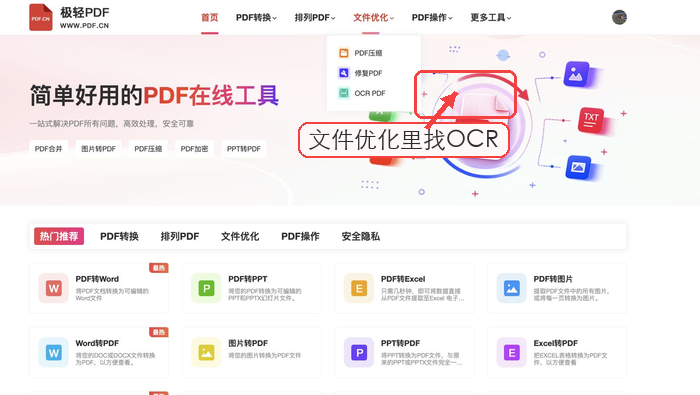The height and width of the screenshot is (395, 700).
Task: Switch to the PDF转换 category tab
Action: (x=119, y=236)
